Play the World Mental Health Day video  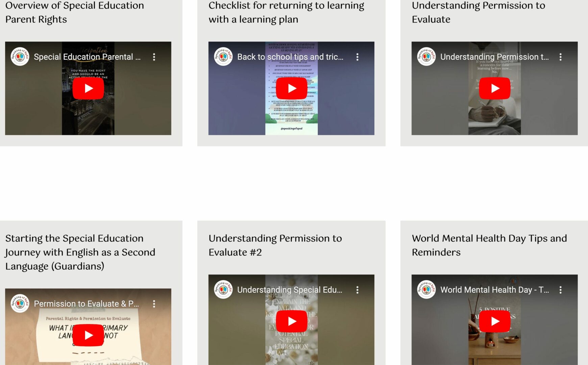495,321
